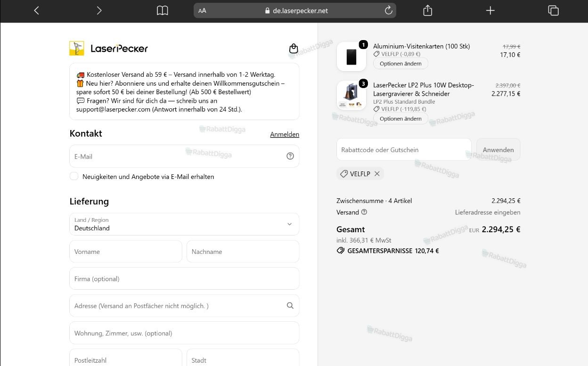
Task: Focus the Nachname input field
Action: click(x=243, y=252)
